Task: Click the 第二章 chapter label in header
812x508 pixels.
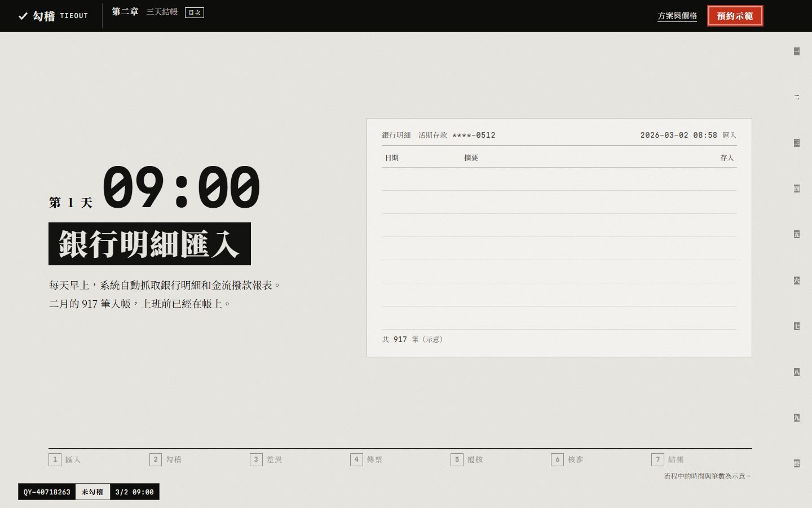Action: tap(125, 12)
